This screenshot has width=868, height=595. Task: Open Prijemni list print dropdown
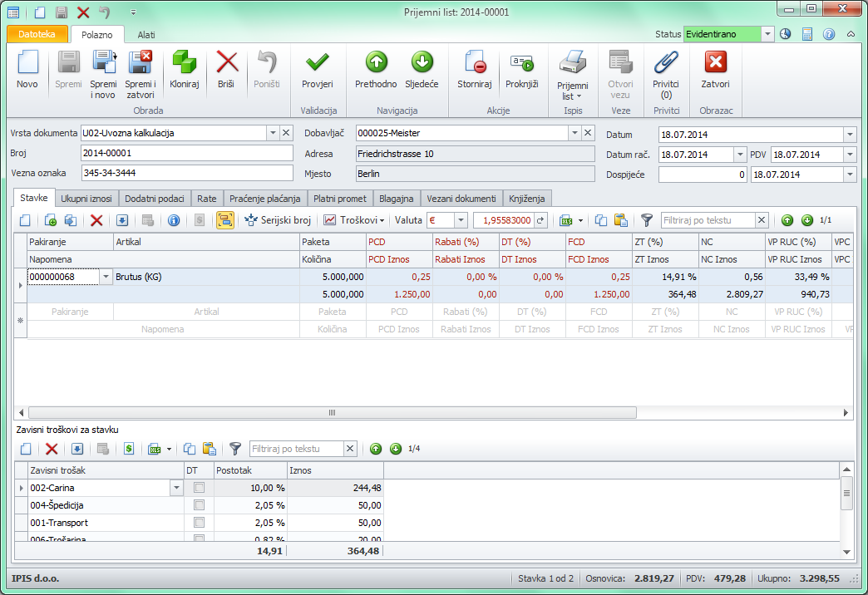click(572, 91)
